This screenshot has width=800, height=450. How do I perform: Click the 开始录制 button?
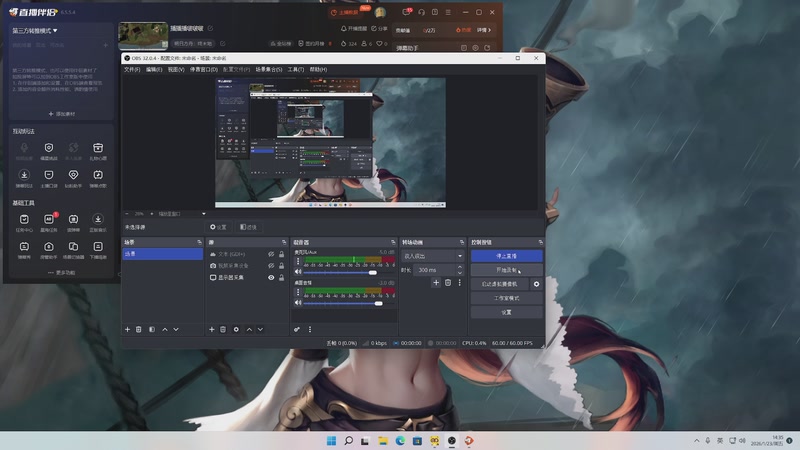click(507, 270)
